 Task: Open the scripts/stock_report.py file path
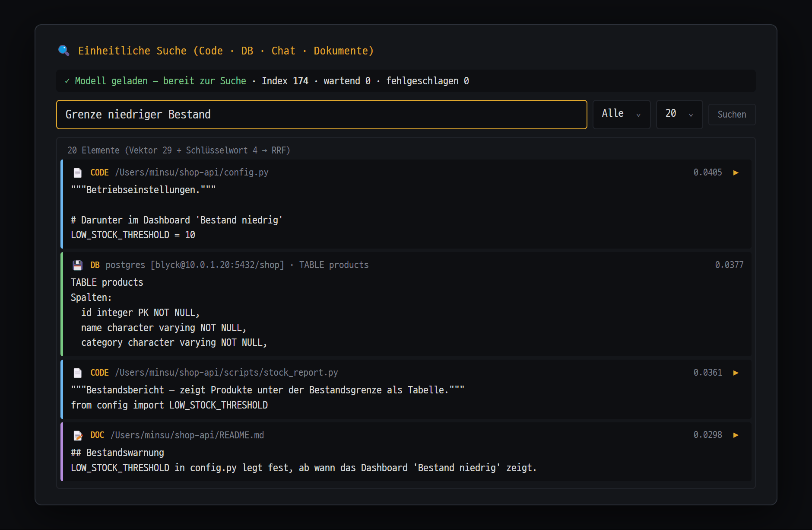pyautogui.click(x=226, y=373)
